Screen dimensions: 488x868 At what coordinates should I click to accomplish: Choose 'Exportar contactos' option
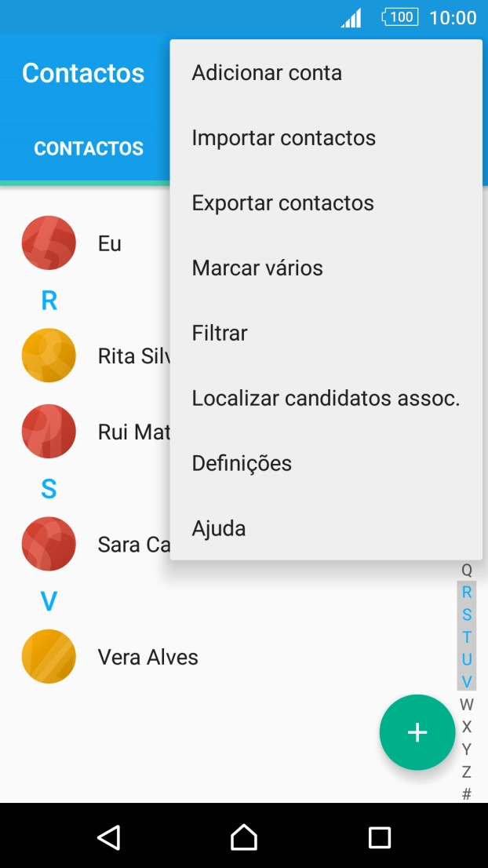coord(282,202)
